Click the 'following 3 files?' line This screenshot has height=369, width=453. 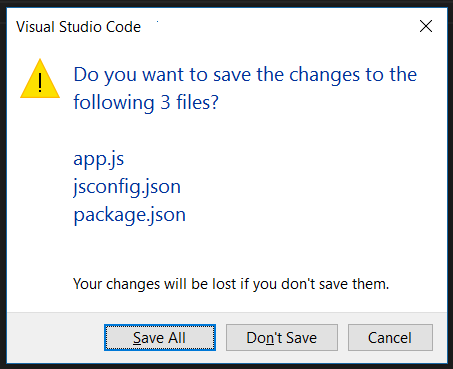146,102
